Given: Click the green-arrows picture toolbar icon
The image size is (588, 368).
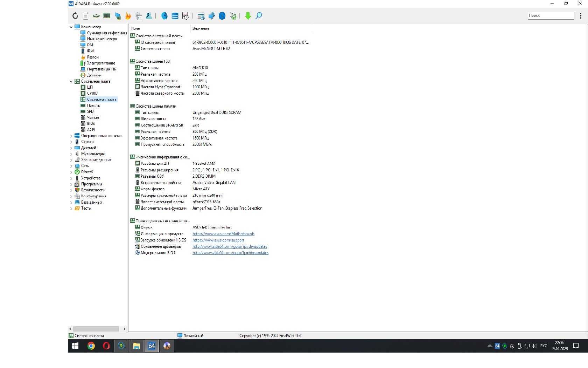Looking at the screenshot, I should pos(233,16).
